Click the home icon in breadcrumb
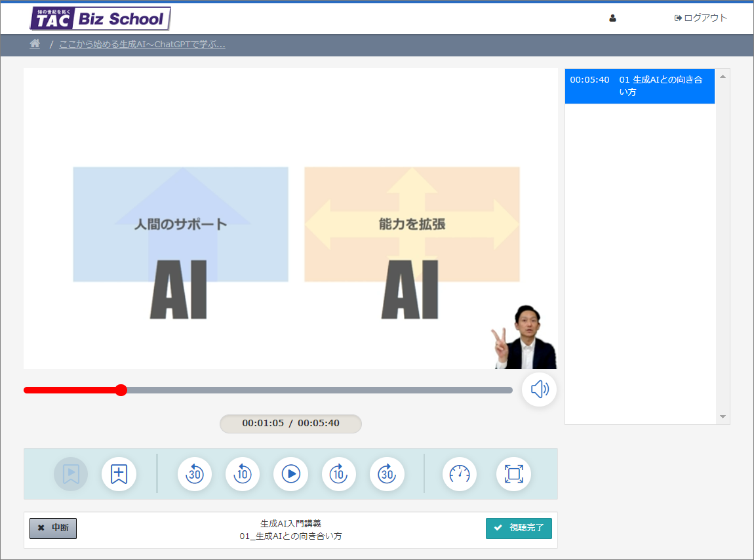 [35, 45]
